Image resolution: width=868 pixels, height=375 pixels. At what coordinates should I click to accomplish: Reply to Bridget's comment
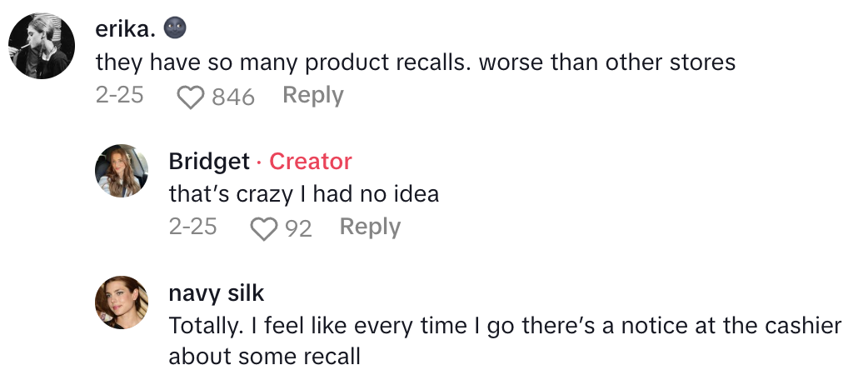(x=370, y=227)
